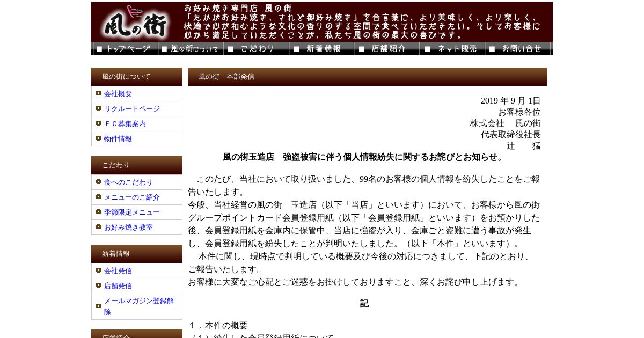Viewport: 644px width, 338px height.
Task: Click the 新着情報 sidebar section header
Action: coord(137,254)
